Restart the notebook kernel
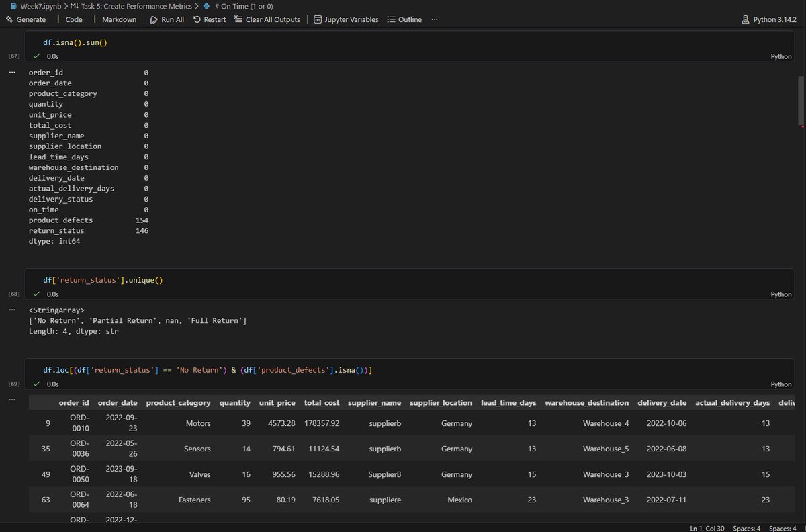This screenshot has width=806, height=532. [210, 19]
